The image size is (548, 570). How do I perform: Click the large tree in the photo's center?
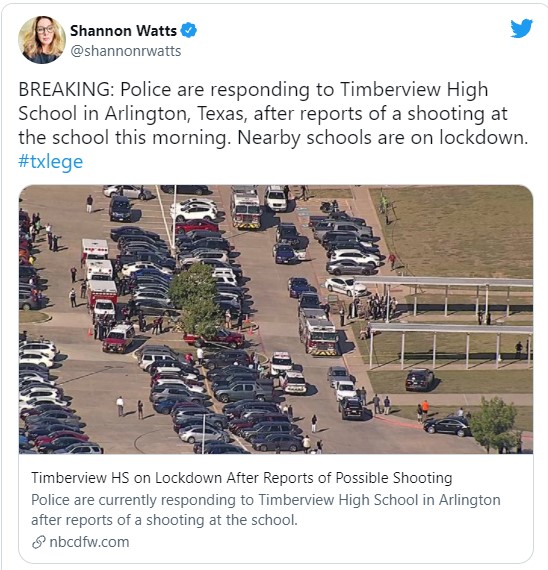[195, 300]
